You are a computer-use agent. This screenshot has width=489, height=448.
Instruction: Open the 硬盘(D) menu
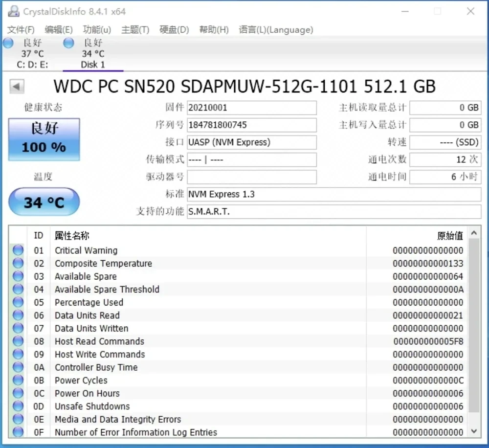(174, 30)
